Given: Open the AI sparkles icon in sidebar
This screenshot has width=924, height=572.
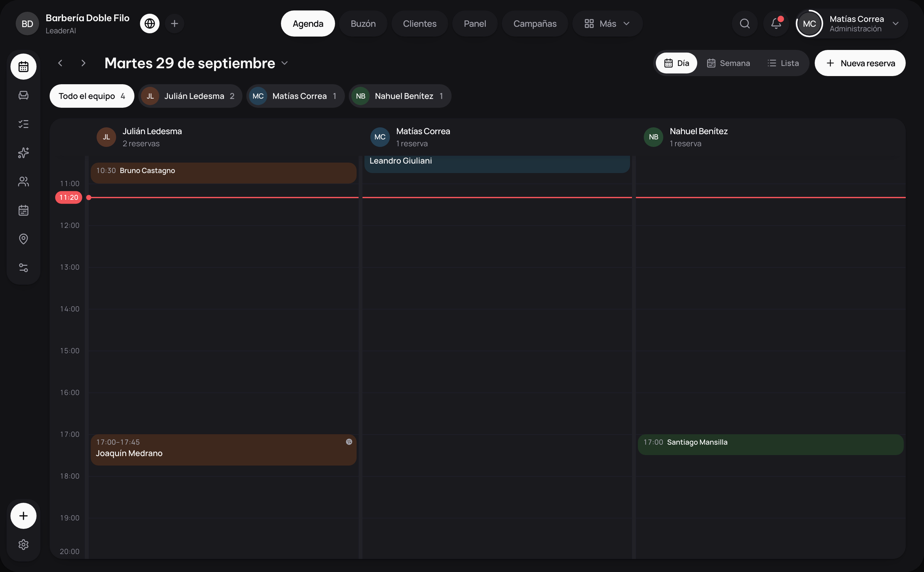Looking at the screenshot, I should point(23,153).
